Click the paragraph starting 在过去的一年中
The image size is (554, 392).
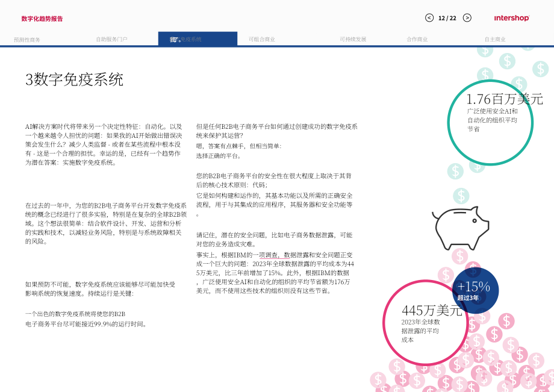[106, 223]
